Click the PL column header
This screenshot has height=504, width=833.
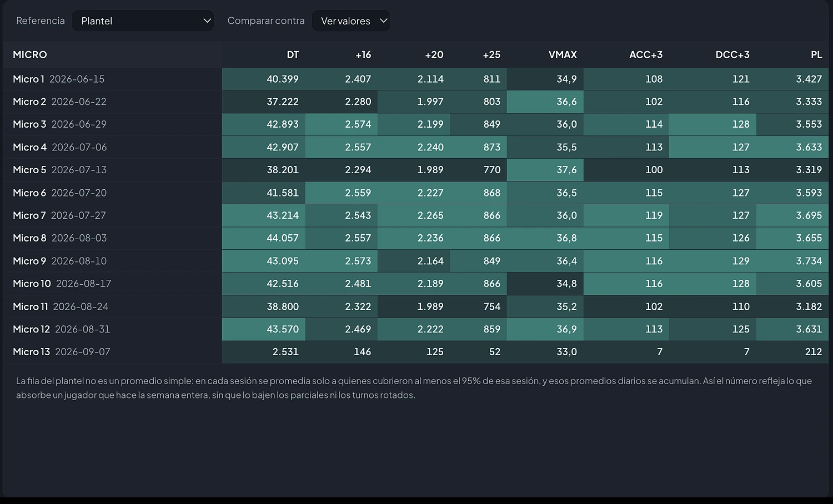[816, 54]
